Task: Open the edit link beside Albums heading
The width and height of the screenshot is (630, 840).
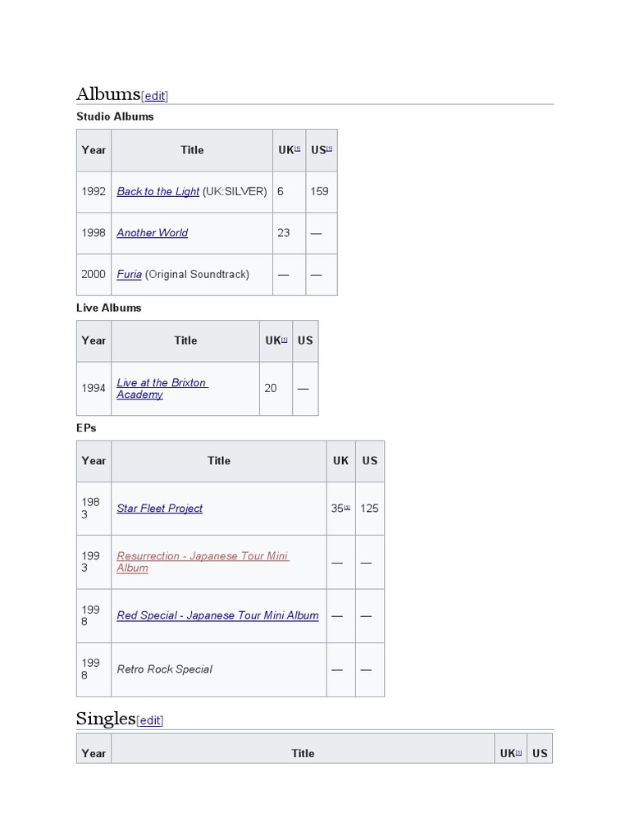Action: coord(155,96)
